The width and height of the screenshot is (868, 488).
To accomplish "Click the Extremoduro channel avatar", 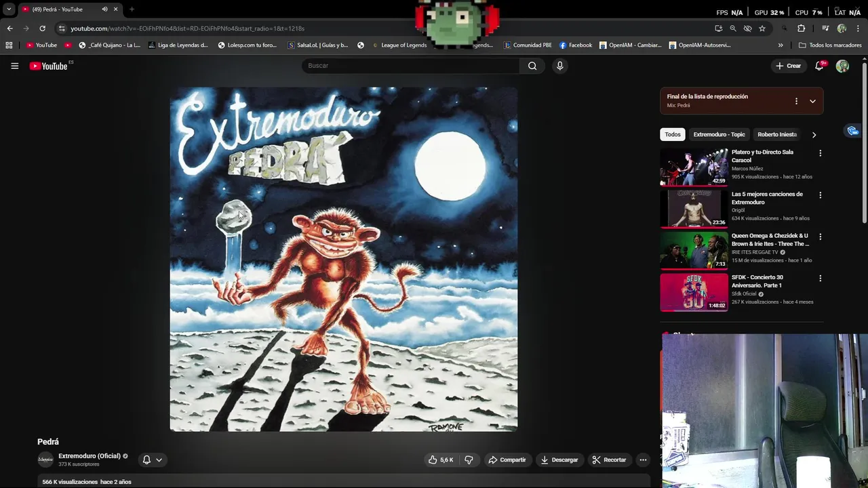I will pyautogui.click(x=45, y=460).
